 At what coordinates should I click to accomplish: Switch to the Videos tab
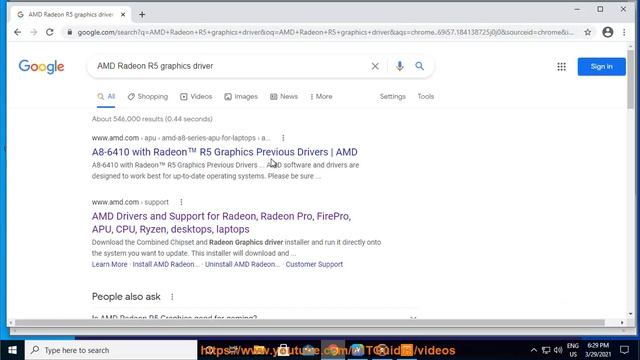tap(196, 97)
